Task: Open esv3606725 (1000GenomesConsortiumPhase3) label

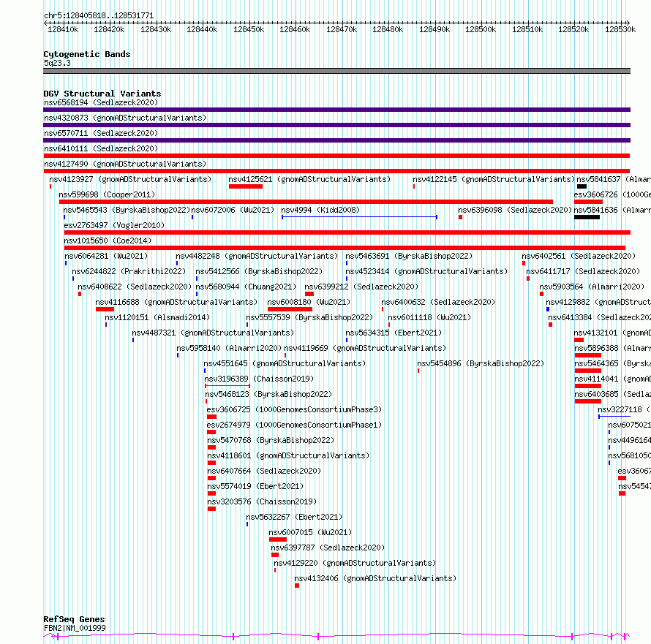Action: pos(294,409)
